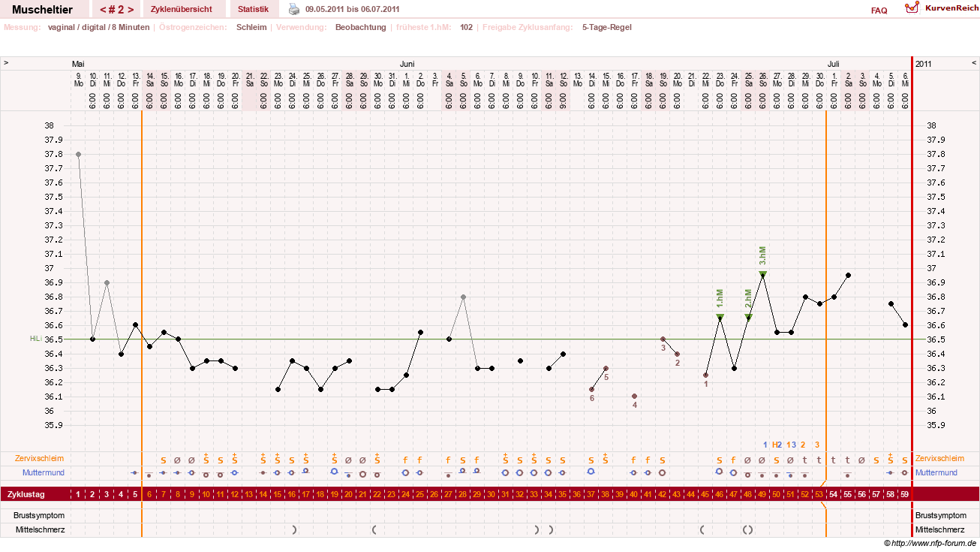Viewport: 980px width, 552px height.
Task: Click the left Brustsymptom row label
Action: coord(39,516)
